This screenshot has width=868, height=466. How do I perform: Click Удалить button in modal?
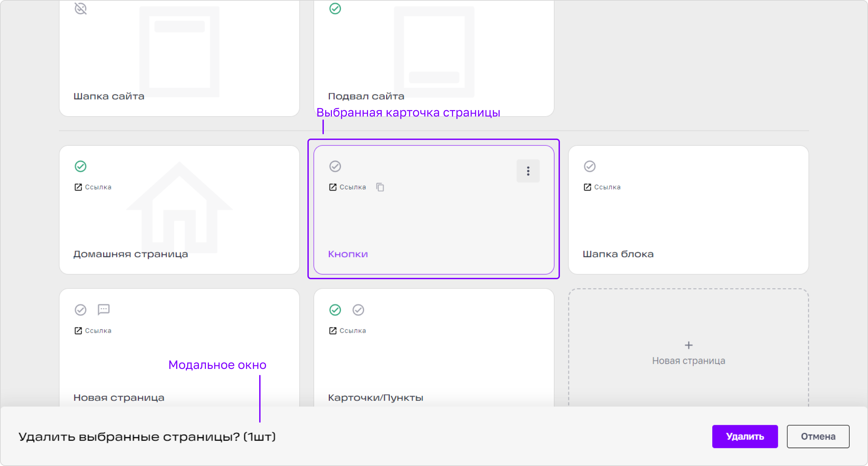pyautogui.click(x=745, y=436)
